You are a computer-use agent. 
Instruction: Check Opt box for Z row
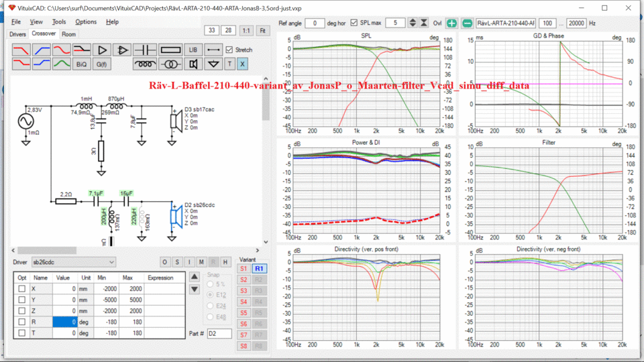(x=21, y=311)
